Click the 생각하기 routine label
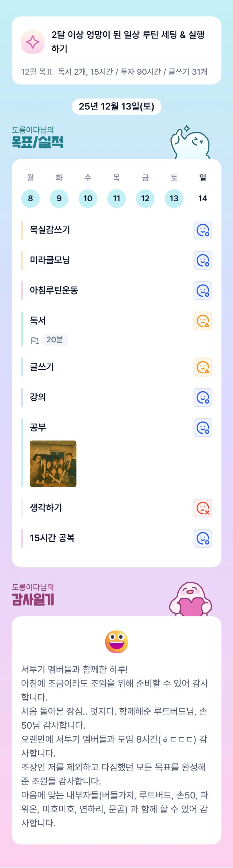The height and width of the screenshot is (868, 233). 46,508
